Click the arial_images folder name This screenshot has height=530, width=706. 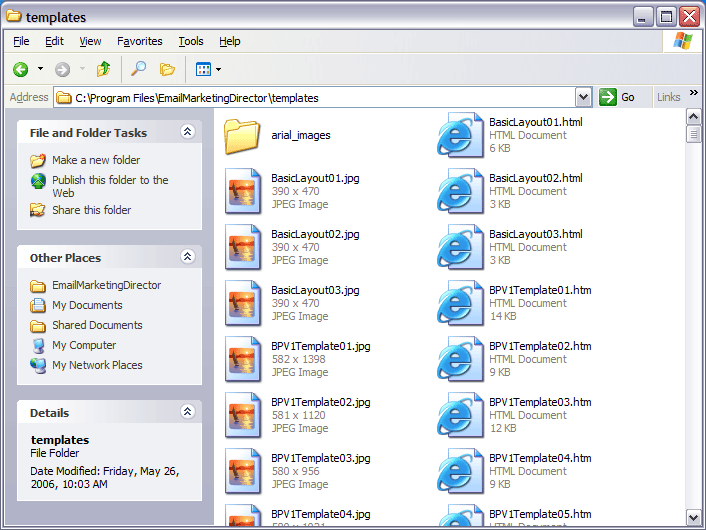click(x=301, y=135)
